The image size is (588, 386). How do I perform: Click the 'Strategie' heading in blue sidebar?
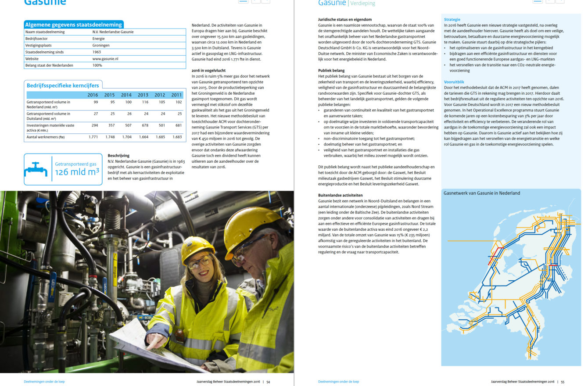pos(452,20)
